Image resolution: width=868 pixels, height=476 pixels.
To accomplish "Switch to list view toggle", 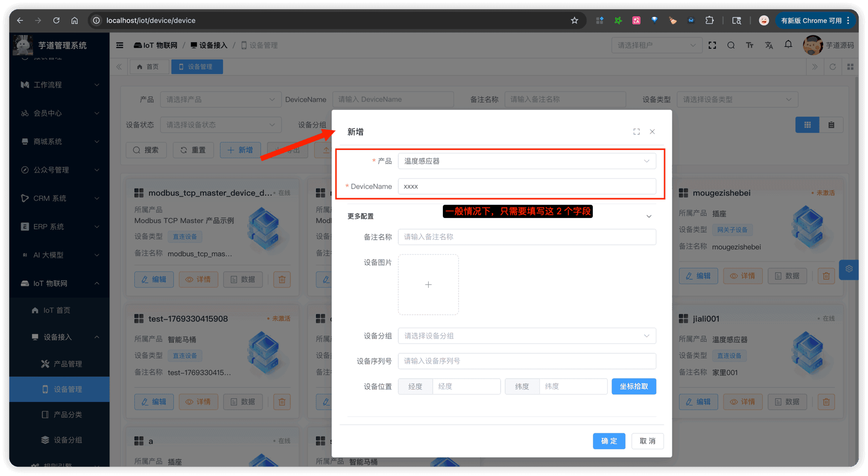I will [831, 125].
